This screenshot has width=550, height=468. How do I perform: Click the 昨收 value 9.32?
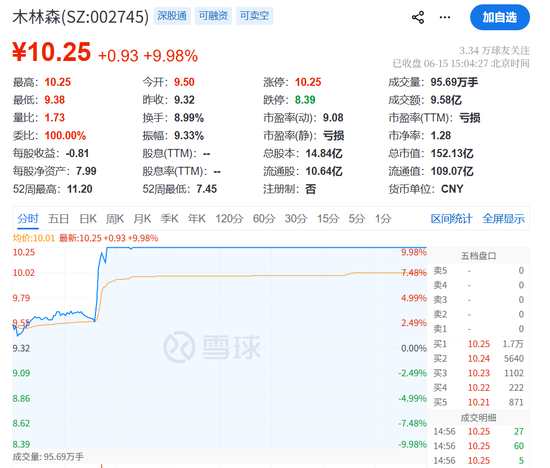tap(184, 100)
